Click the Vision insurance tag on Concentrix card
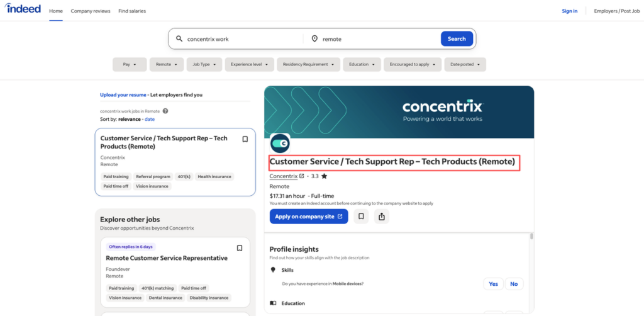This screenshot has width=644, height=316. tap(152, 186)
